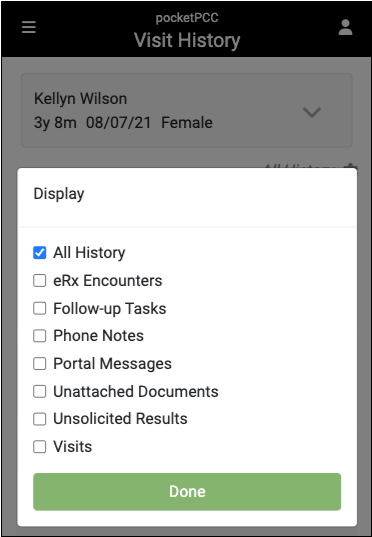This screenshot has height=537, width=372.
Task: Expand the Kellyn Wilson patient chevron
Action: coord(312,112)
